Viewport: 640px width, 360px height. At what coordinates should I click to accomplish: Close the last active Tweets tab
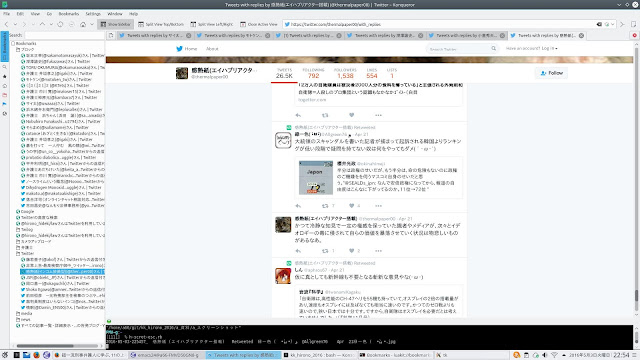(x=581, y=36)
